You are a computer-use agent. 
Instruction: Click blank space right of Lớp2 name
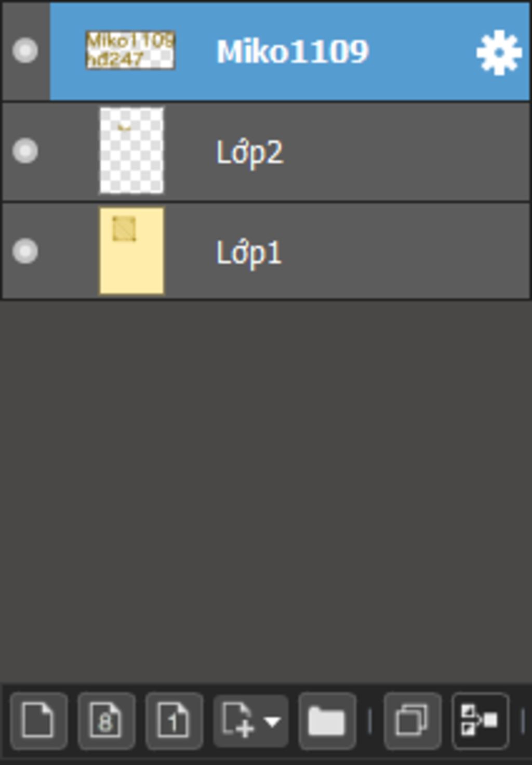pyautogui.click(x=405, y=152)
